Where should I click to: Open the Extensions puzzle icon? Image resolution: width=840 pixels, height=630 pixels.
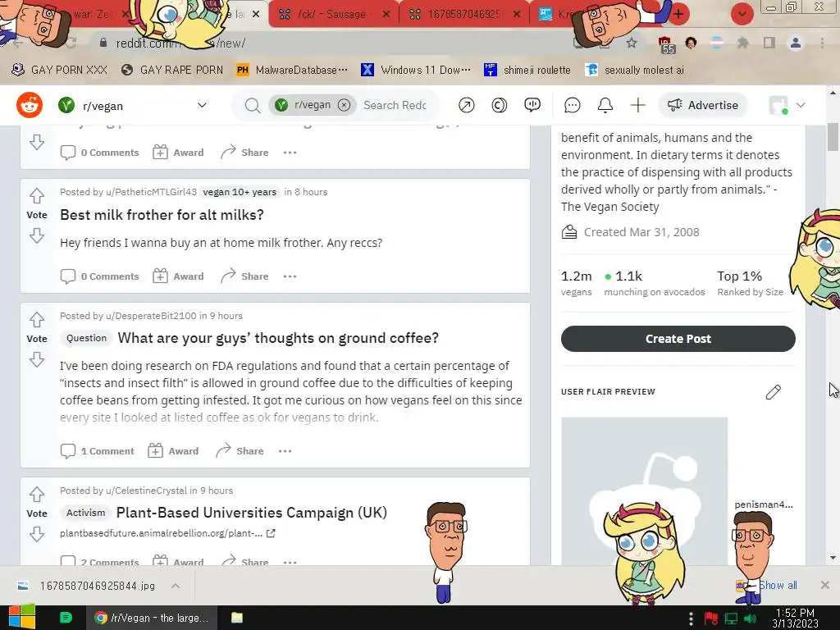click(742, 43)
